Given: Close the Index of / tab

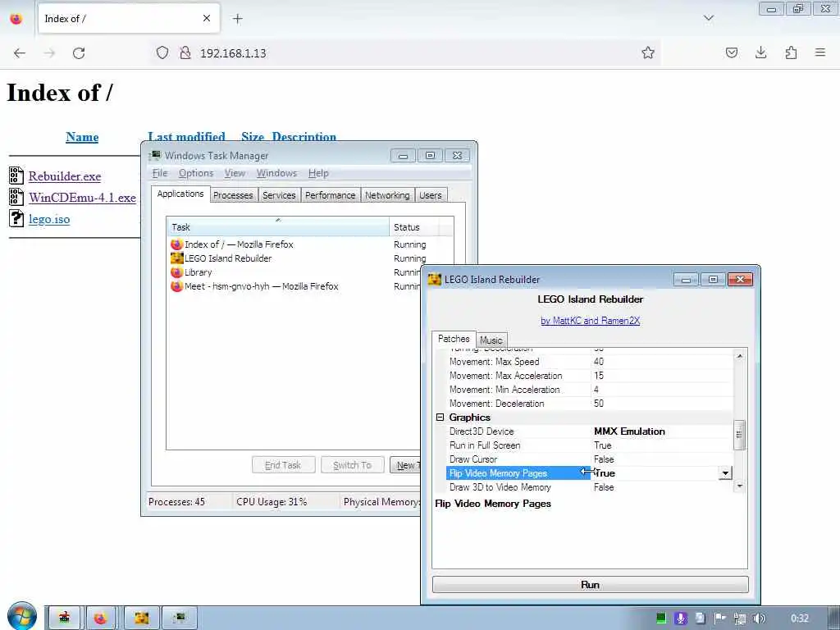Looking at the screenshot, I should coord(207,18).
